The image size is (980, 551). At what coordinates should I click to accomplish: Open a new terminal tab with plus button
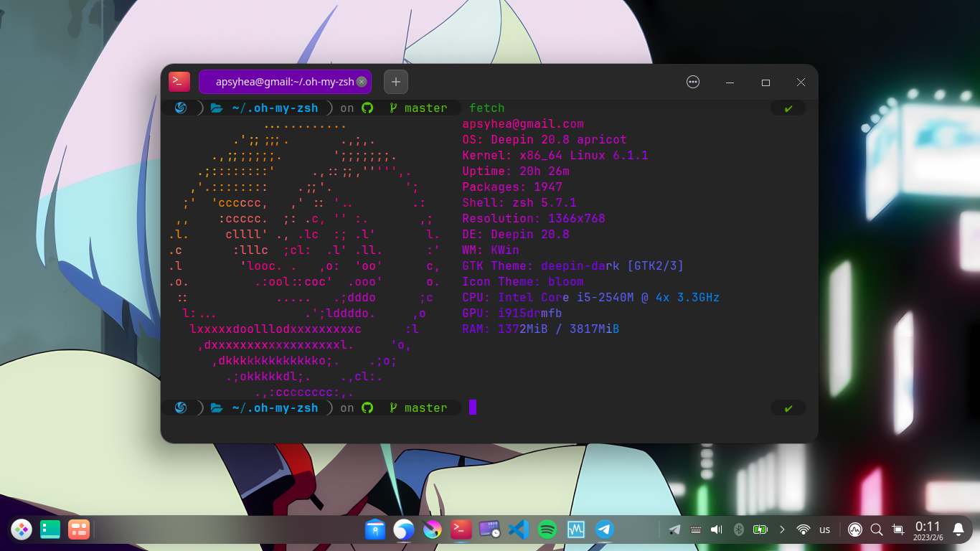point(396,82)
